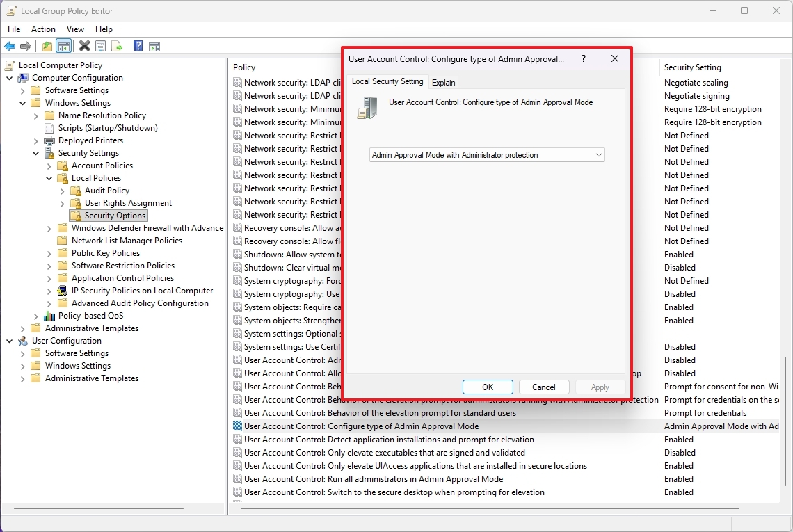Click the Cancel button in the dialog
This screenshot has width=793, height=532.
[544, 387]
